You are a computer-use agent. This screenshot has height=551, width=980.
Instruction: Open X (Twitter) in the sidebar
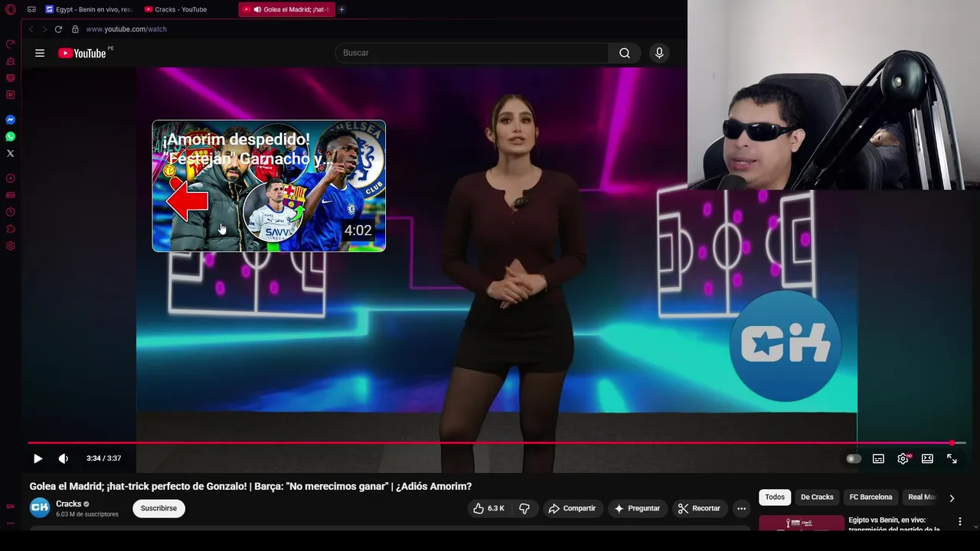[x=11, y=154]
